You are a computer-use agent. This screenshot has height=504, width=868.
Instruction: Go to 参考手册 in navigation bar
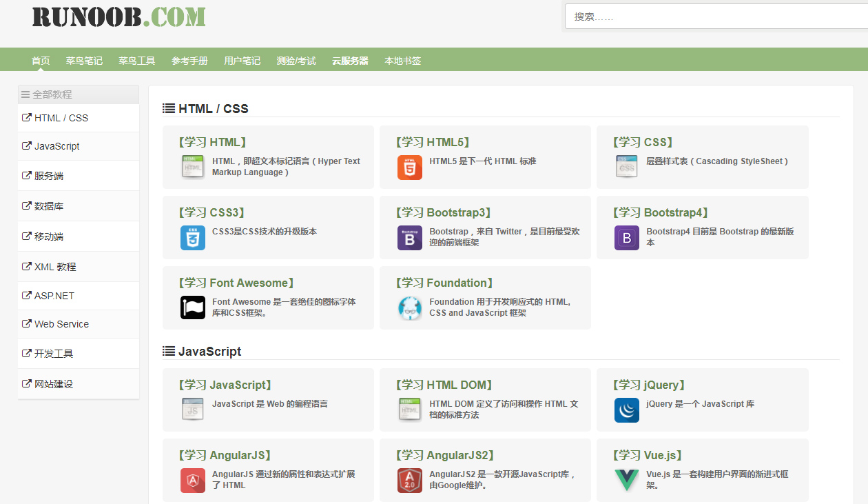(189, 61)
